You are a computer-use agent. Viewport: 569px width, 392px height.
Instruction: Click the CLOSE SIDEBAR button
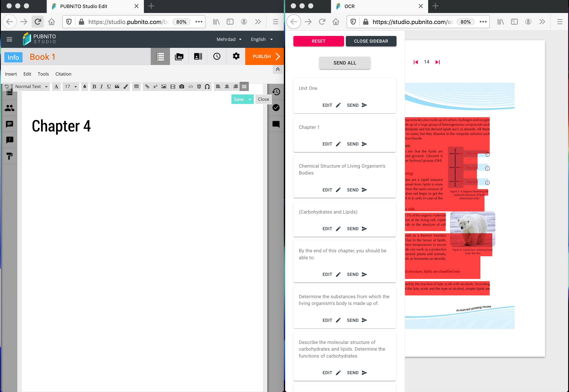371,41
